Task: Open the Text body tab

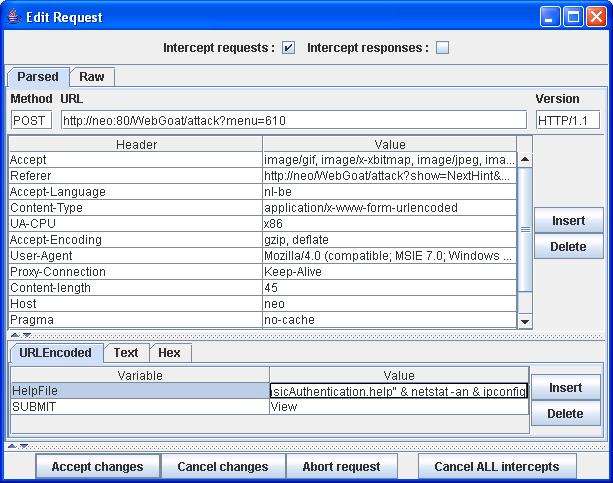Action: 126,353
